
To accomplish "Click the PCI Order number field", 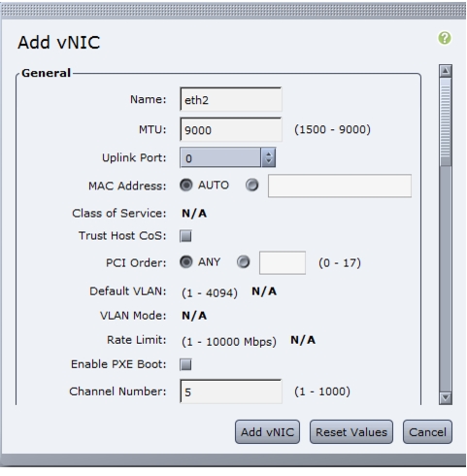I will (283, 262).
